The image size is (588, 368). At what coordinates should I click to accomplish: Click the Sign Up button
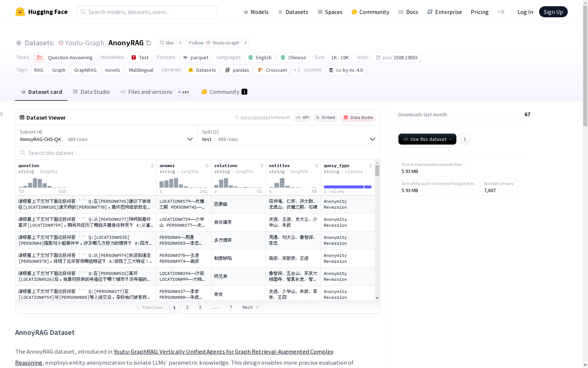(x=553, y=12)
